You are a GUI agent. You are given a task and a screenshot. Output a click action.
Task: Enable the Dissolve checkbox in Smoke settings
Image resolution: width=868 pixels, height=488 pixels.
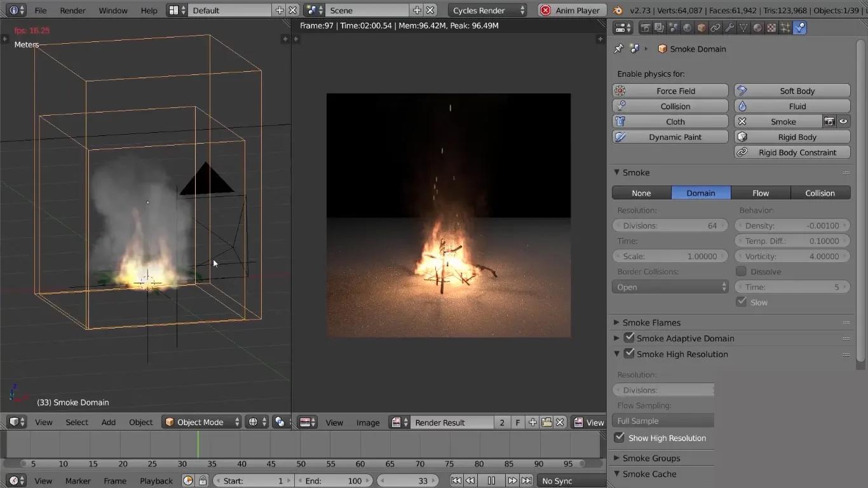click(741, 271)
